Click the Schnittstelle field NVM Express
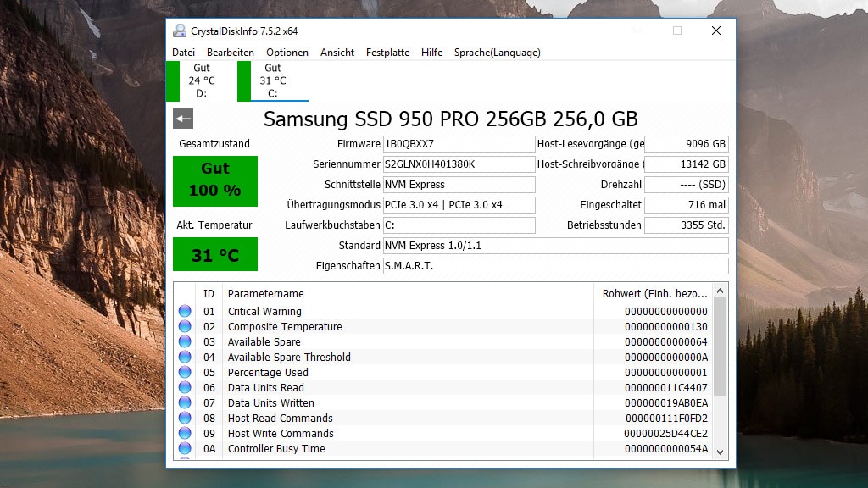The width and height of the screenshot is (868, 488). coord(459,184)
